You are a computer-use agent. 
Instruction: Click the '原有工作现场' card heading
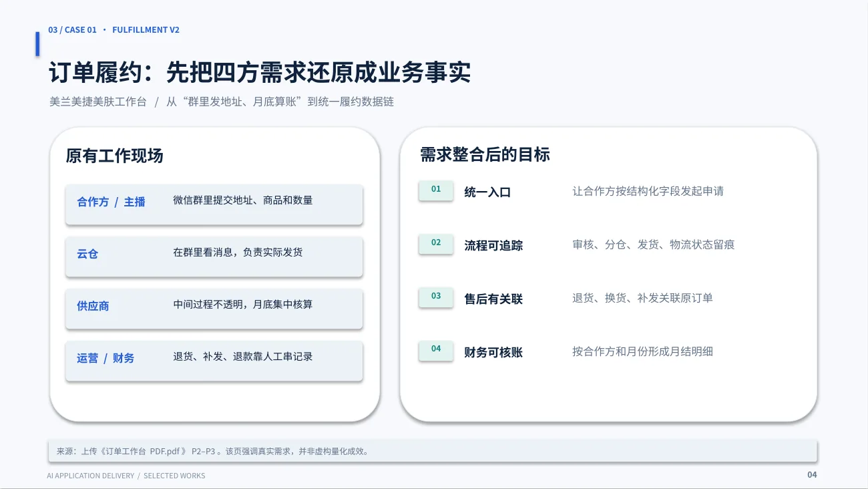114,156
